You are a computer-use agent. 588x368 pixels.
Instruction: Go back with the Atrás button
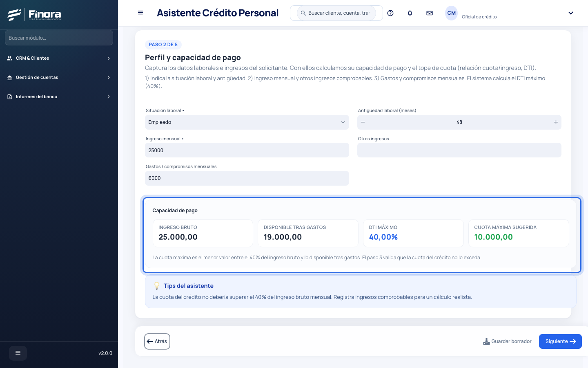(157, 341)
